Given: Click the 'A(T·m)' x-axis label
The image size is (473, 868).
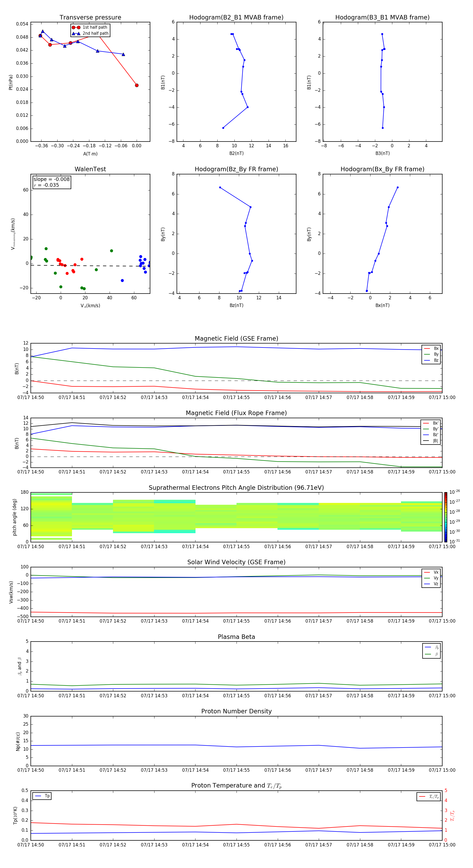Looking at the screenshot, I should click(x=90, y=154).
